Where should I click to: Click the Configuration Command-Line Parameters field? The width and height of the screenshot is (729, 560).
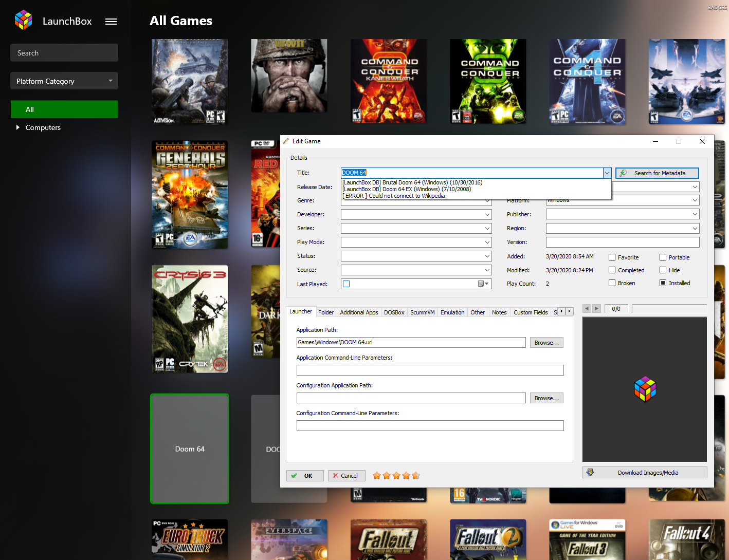[x=430, y=426]
